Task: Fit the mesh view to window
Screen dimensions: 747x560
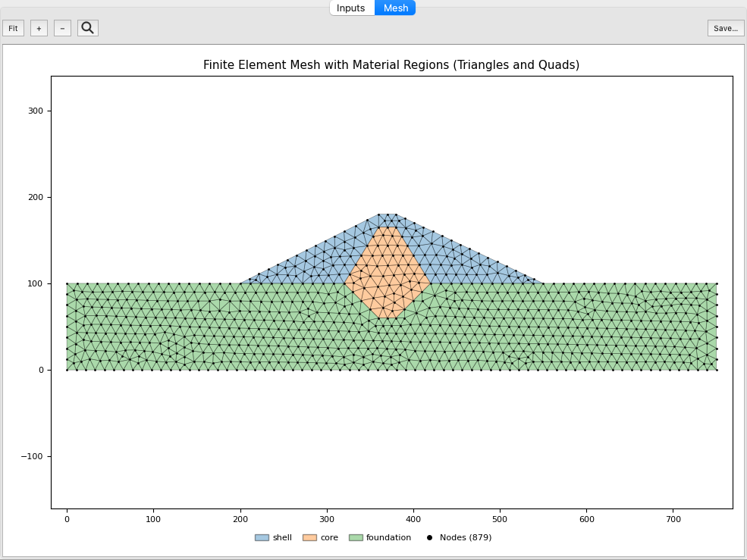Action: (14, 28)
